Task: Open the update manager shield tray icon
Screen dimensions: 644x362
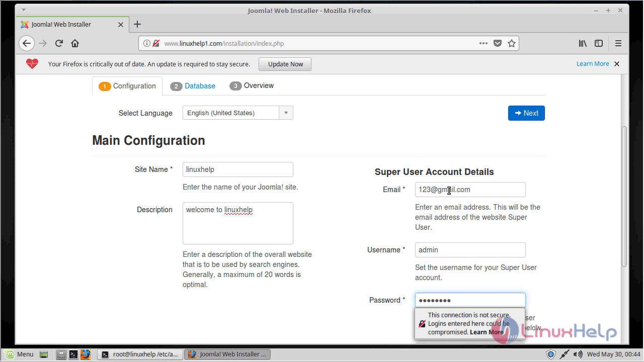Action: click(551, 354)
